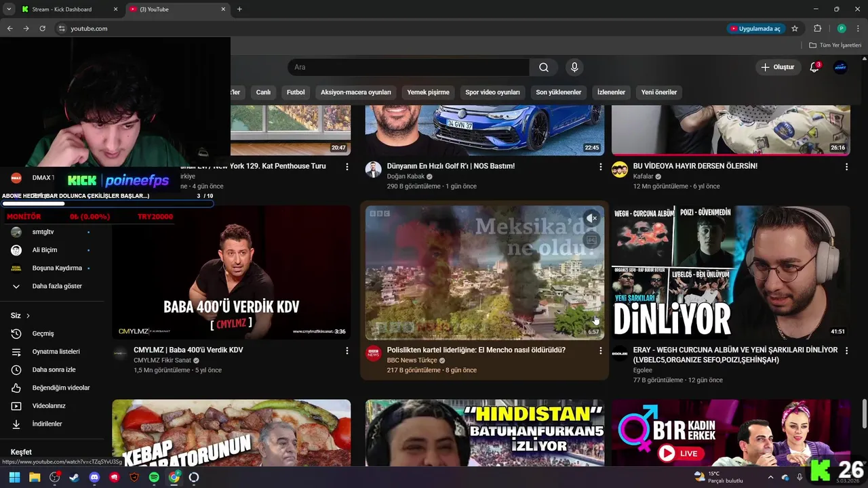Select the İzlenenler filter chip
868x488 pixels.
[611, 92]
